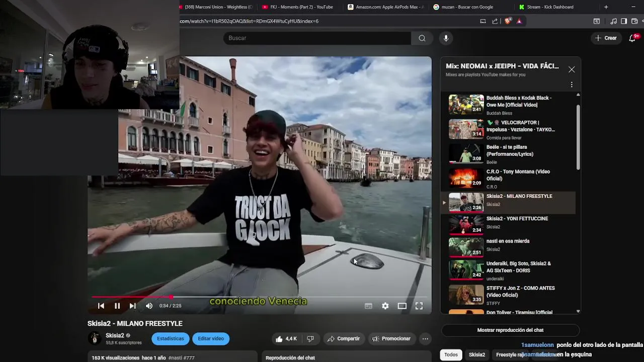Viewport: 644px width, 362px height.
Task: Open the Brave Shields lion icon
Action: coord(508,21)
